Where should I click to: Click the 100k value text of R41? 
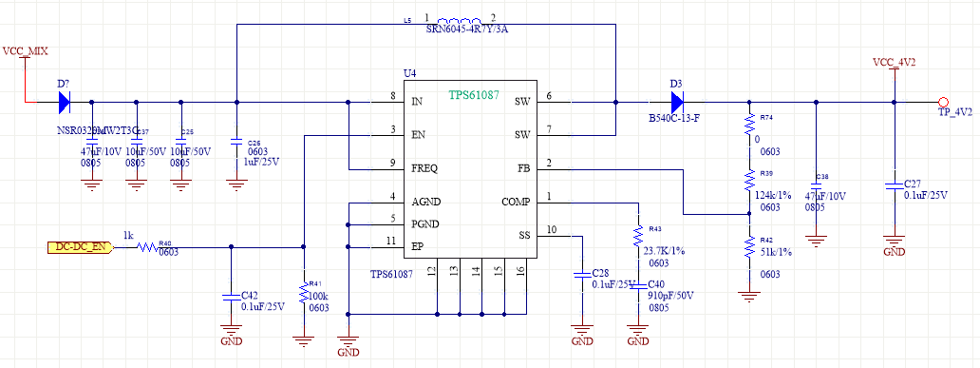pyautogui.click(x=319, y=295)
